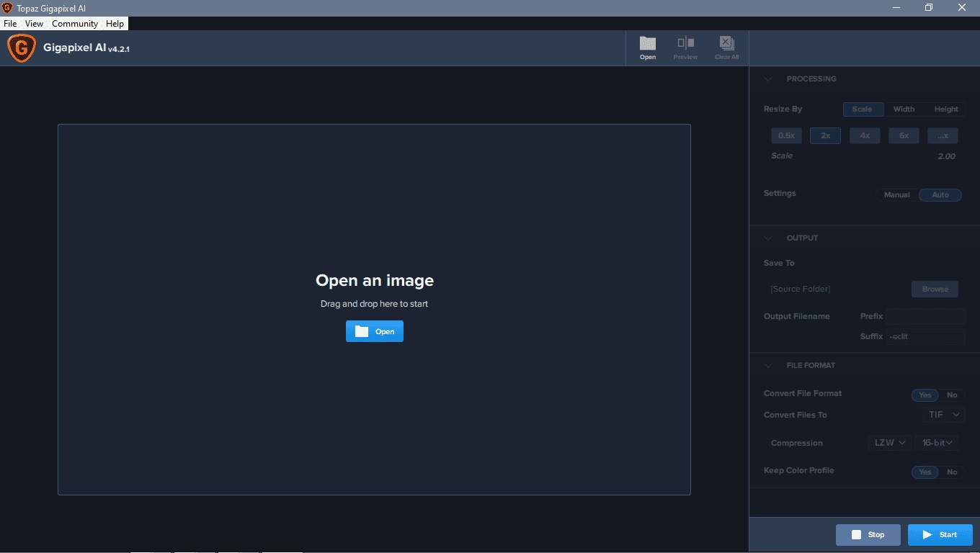Click the Start button
The width and height of the screenshot is (980, 553).
pyautogui.click(x=940, y=535)
